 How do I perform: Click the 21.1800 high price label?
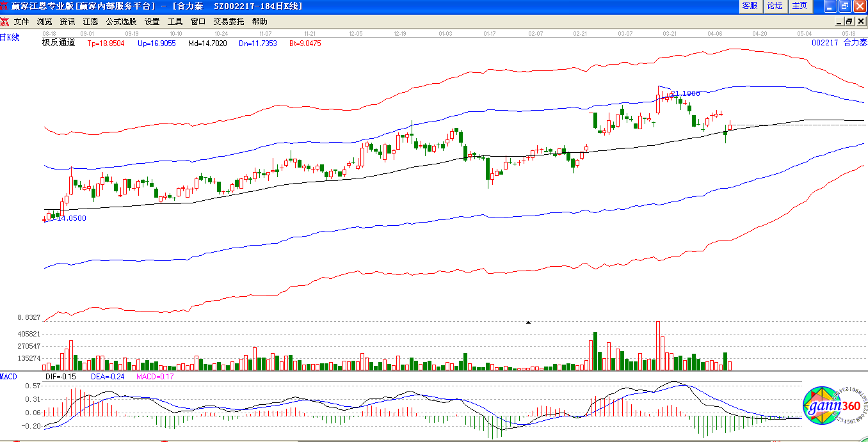686,93
